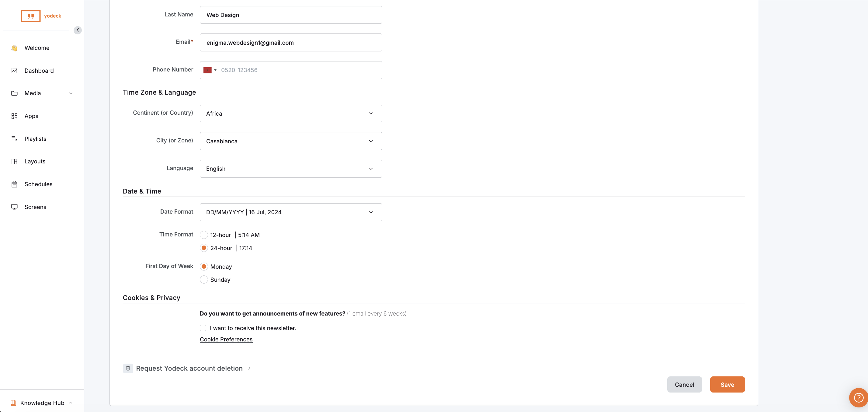Open the Knowledge Hub menu
Screen dimensions: 868x412
pos(42,403)
